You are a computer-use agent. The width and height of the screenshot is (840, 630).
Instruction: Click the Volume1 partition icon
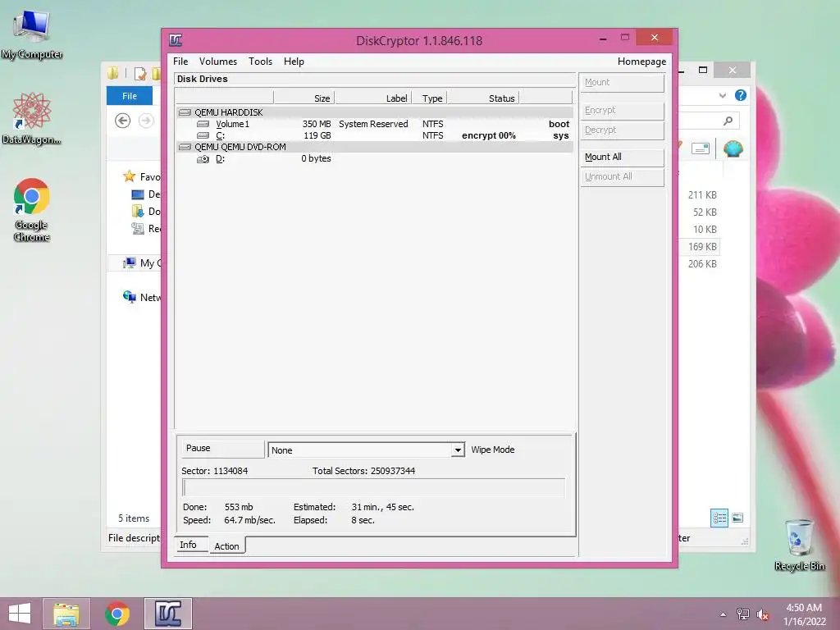pyautogui.click(x=203, y=124)
